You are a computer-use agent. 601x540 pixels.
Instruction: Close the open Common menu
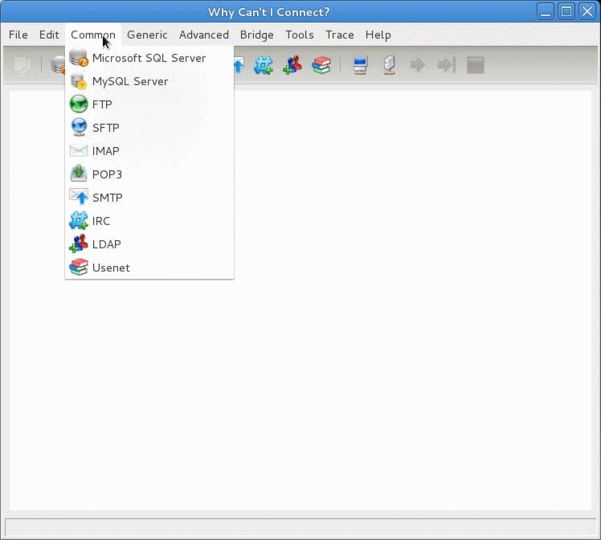tap(93, 35)
